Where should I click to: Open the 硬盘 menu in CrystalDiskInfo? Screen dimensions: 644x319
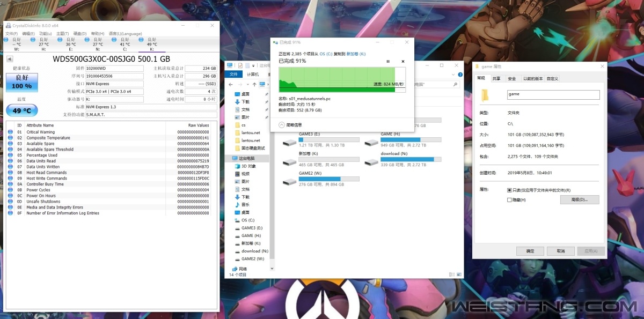tap(80, 34)
